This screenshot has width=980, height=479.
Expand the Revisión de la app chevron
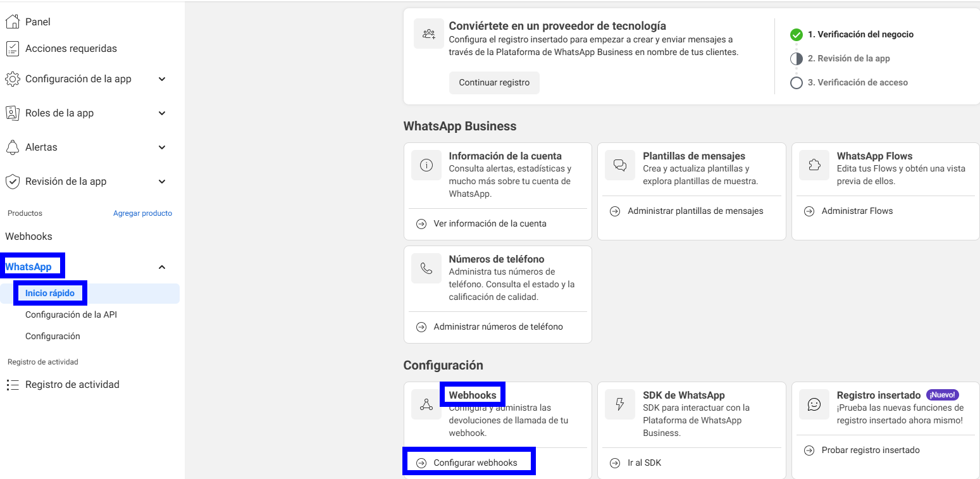pyautogui.click(x=162, y=182)
